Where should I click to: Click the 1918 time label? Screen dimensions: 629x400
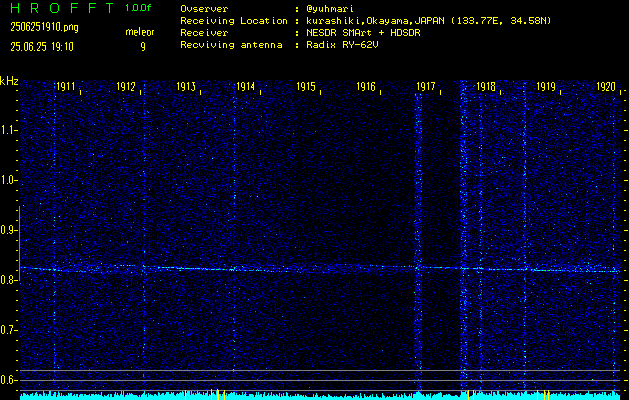[x=486, y=87]
